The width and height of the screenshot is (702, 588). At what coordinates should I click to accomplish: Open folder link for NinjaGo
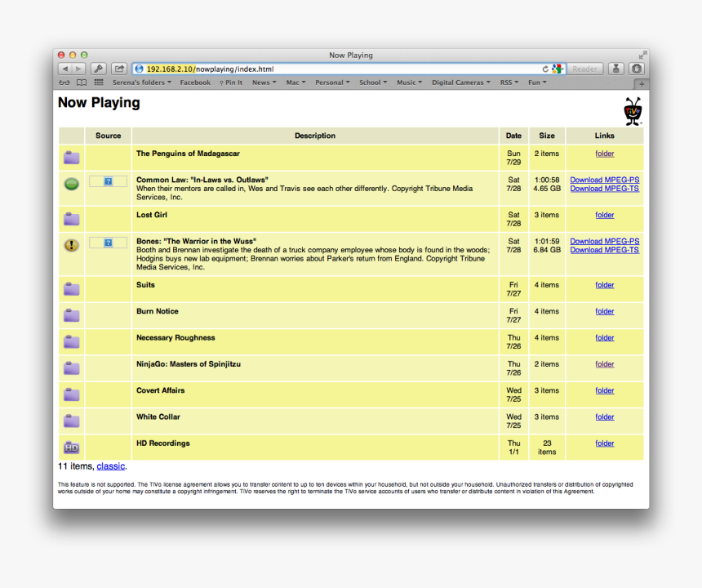click(x=604, y=364)
